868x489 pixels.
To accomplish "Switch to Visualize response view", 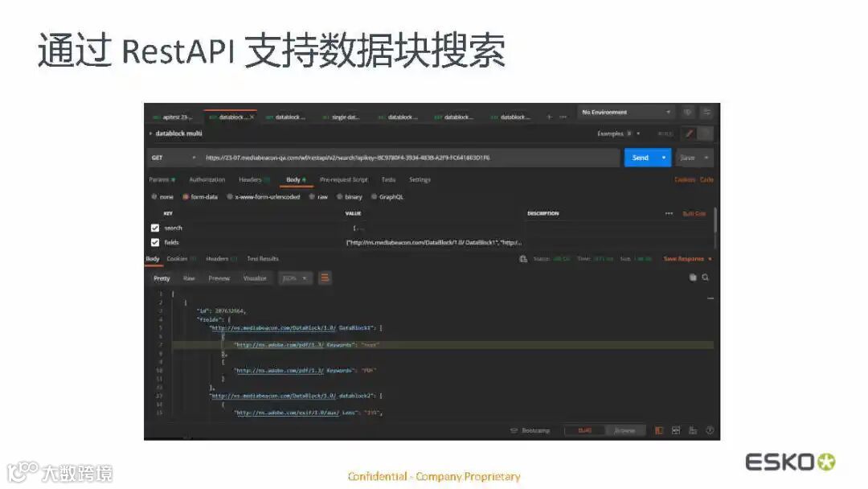I will (x=256, y=278).
